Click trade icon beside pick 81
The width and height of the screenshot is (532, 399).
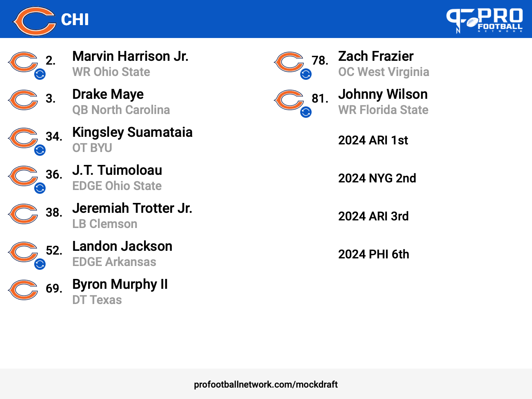pos(306,112)
